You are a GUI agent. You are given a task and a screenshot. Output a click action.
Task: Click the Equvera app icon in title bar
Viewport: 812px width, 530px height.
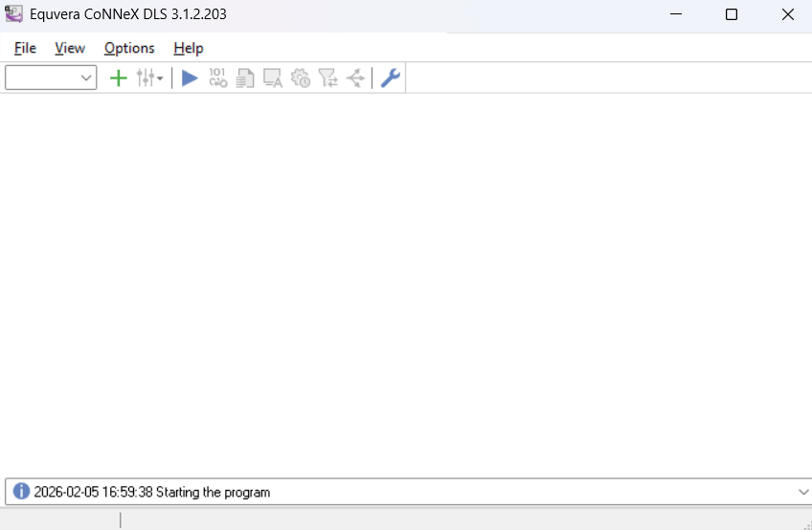[x=14, y=14]
